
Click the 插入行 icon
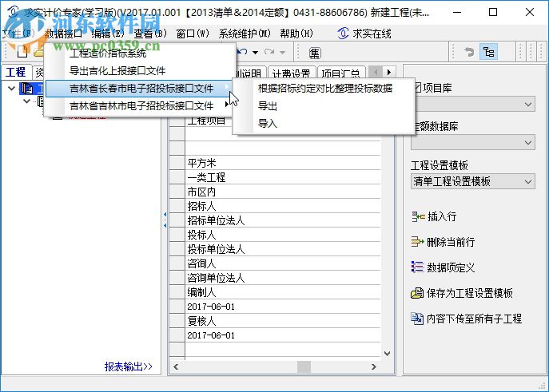pyautogui.click(x=418, y=217)
